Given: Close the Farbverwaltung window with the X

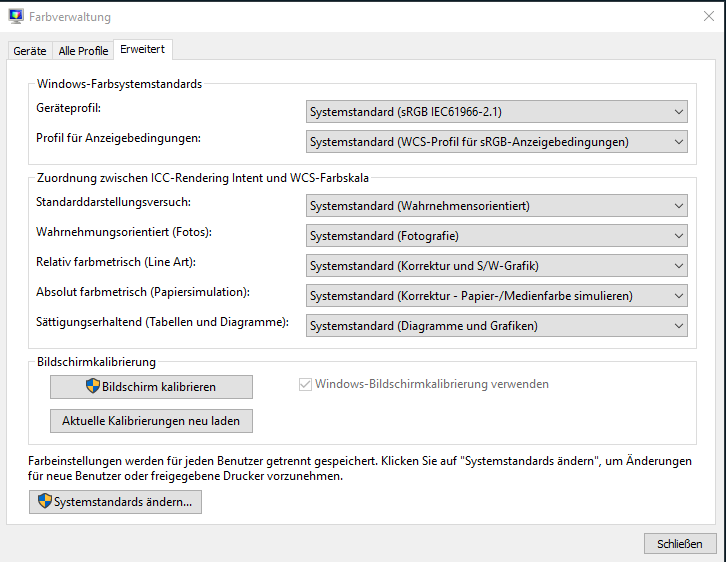Looking at the screenshot, I should pos(708,17).
